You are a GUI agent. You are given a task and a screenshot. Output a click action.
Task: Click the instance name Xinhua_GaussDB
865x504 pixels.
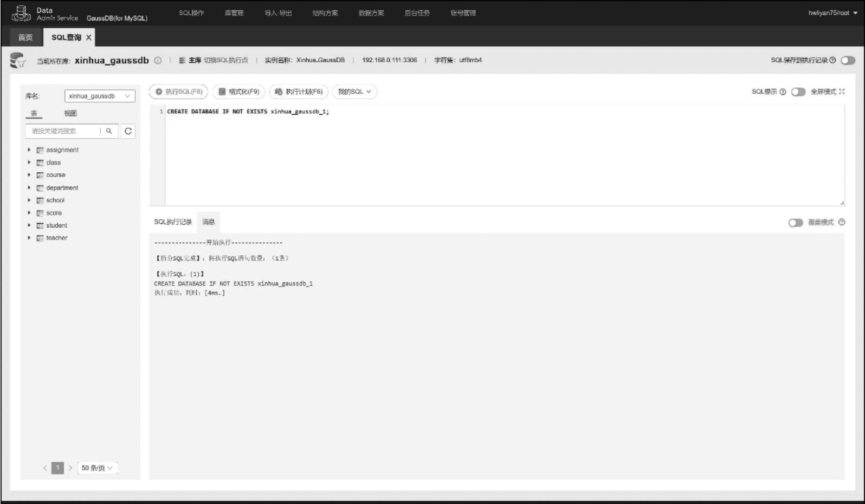tap(320, 60)
